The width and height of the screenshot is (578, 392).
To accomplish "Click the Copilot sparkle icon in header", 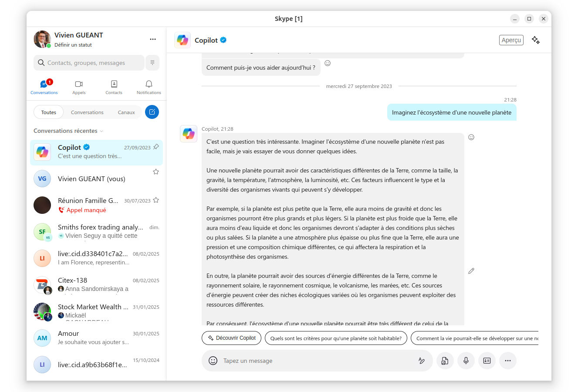I will 536,40.
